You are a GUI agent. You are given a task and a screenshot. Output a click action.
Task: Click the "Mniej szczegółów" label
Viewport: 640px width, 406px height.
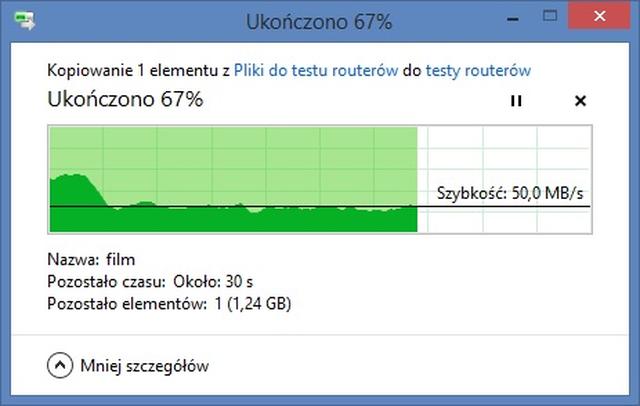(x=146, y=365)
